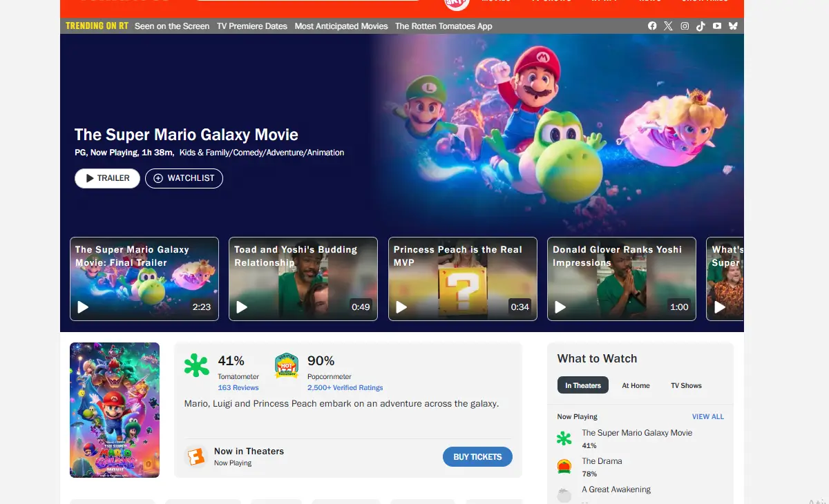This screenshot has height=504, width=829.
Task: Select Most Anticipated Movies in the trending bar
Action: (341, 26)
